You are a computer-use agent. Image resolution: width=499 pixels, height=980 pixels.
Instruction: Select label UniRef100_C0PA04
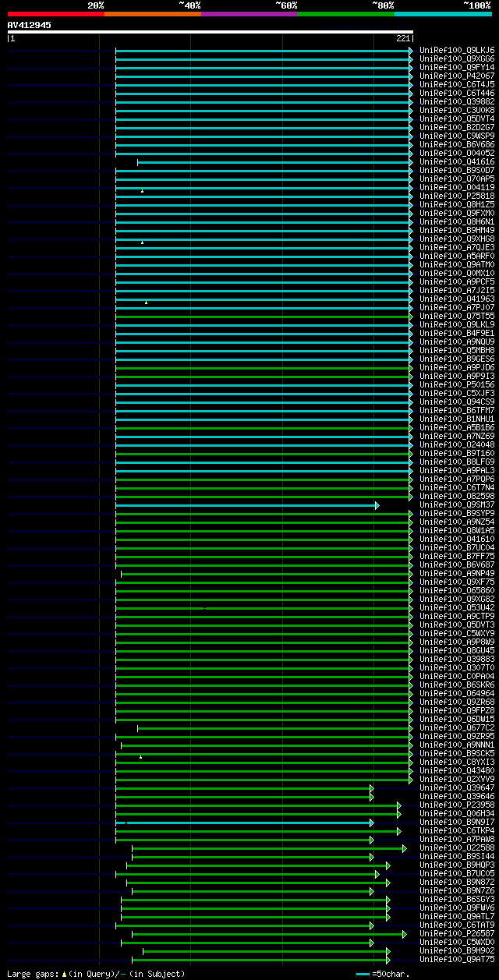457,676
